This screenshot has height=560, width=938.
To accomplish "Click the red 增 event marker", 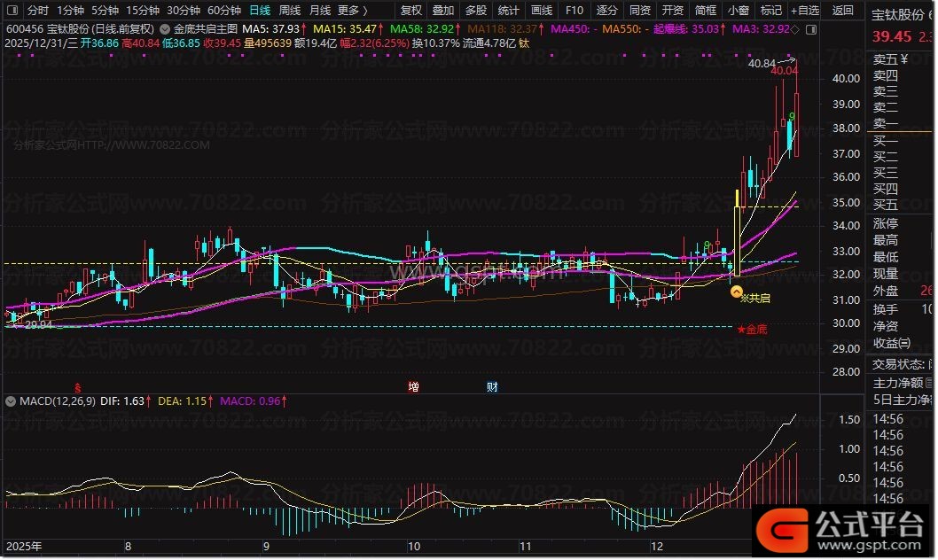I will pos(413,387).
